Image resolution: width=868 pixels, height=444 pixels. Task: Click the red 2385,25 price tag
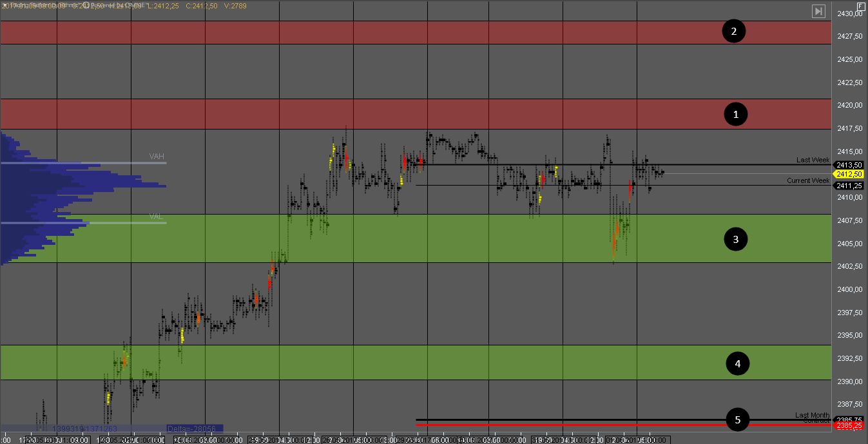pyautogui.click(x=849, y=425)
